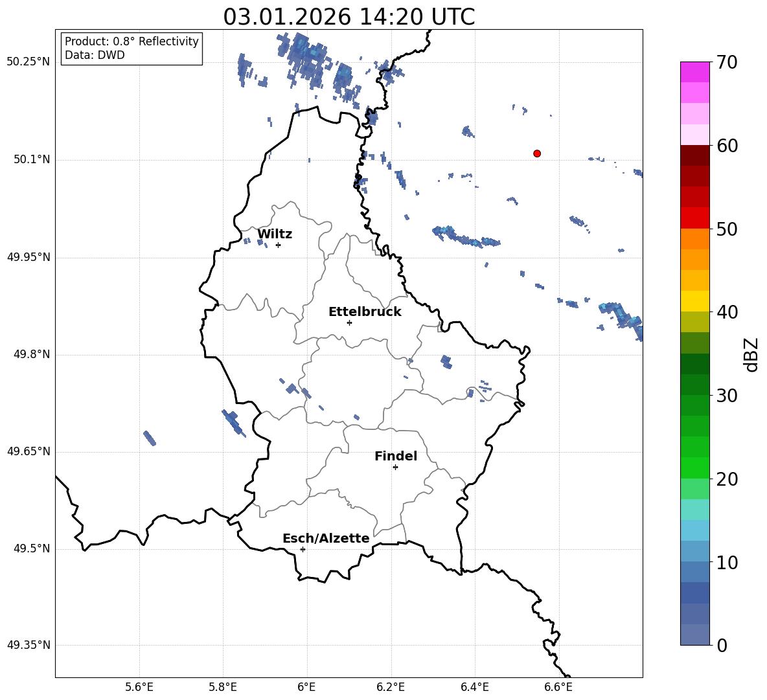The image size is (767, 700).
Task: Click the Esch/Alzette station label
Action: pos(326,538)
